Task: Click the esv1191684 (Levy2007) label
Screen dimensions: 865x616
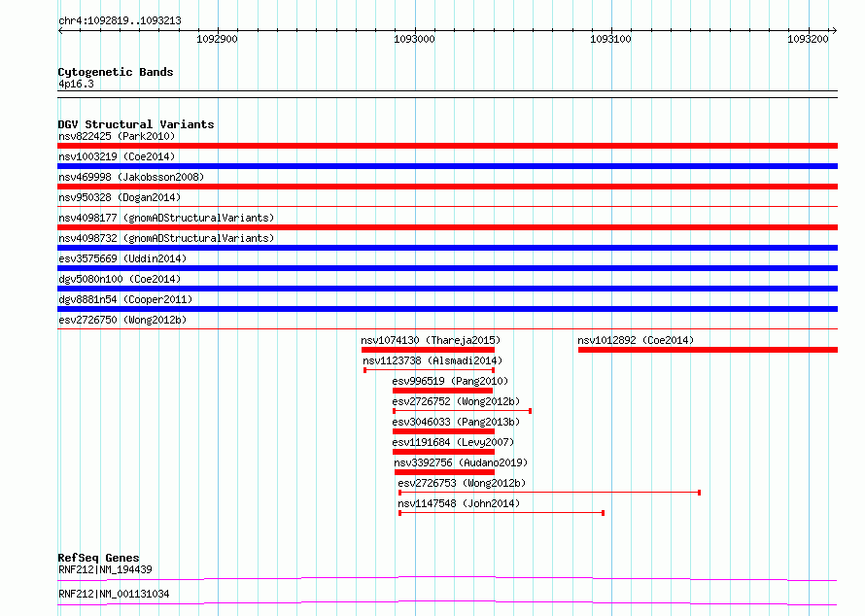Action: point(453,442)
